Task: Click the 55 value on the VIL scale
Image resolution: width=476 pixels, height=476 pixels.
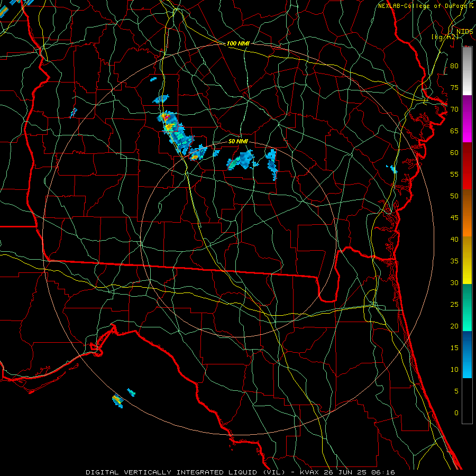Action: [454, 174]
